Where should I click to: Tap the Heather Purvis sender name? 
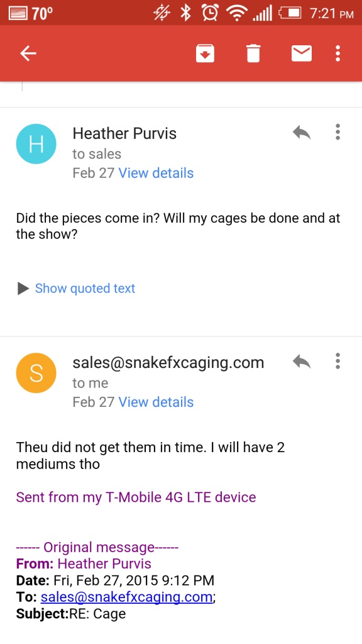(x=124, y=133)
